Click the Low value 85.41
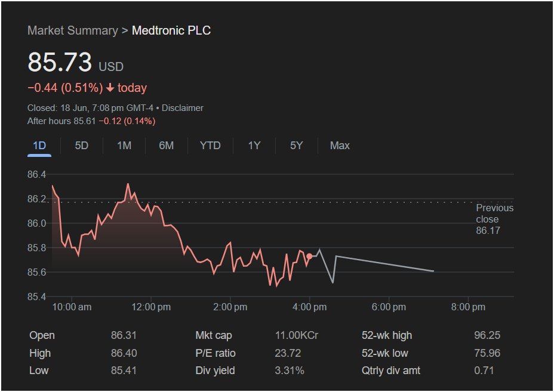Viewport: 554px width, 392px height. click(x=124, y=371)
